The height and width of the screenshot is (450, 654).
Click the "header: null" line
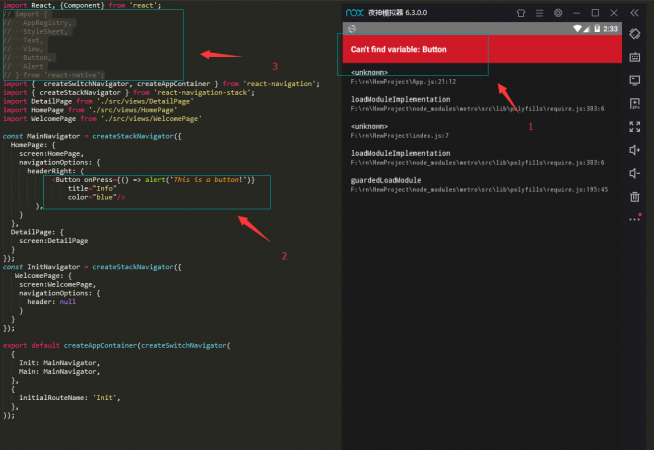pos(51,302)
